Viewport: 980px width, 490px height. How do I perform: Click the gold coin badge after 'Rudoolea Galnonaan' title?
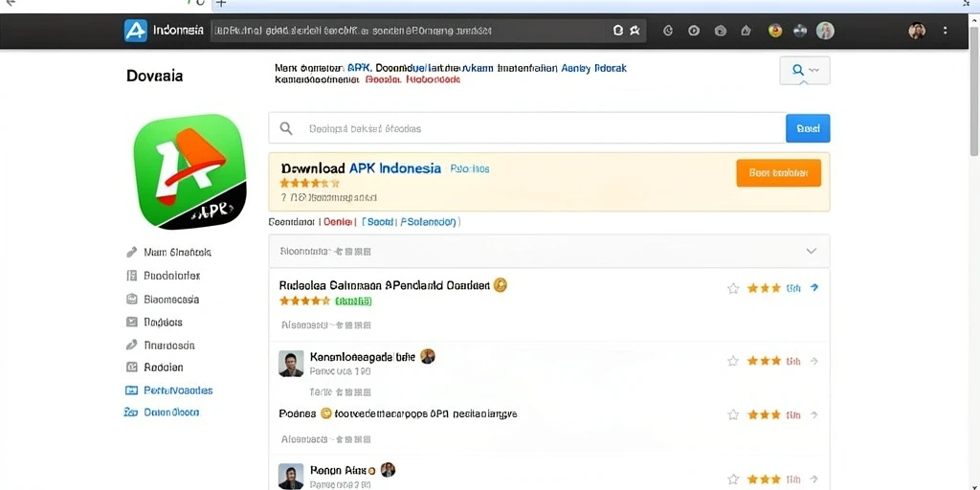500,285
